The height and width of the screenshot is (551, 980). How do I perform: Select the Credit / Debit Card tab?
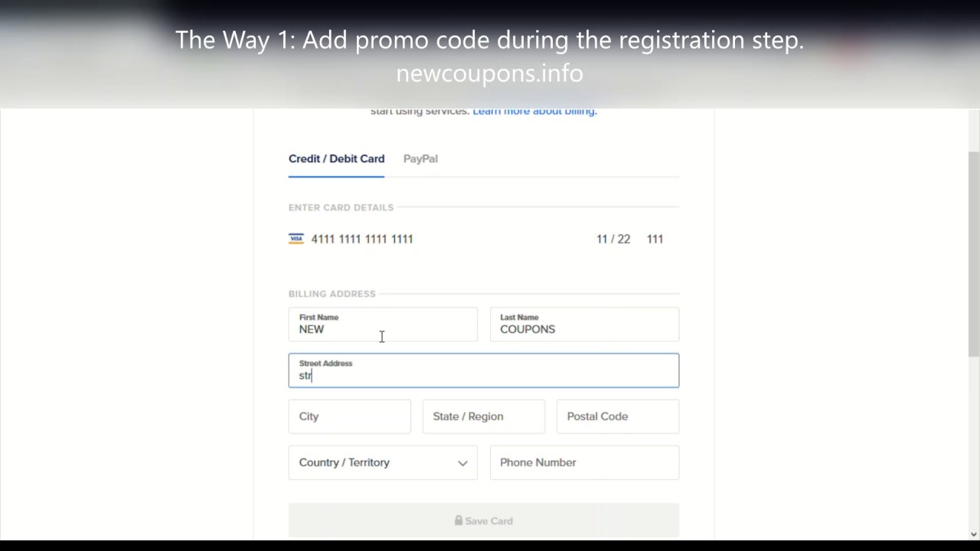tap(336, 158)
